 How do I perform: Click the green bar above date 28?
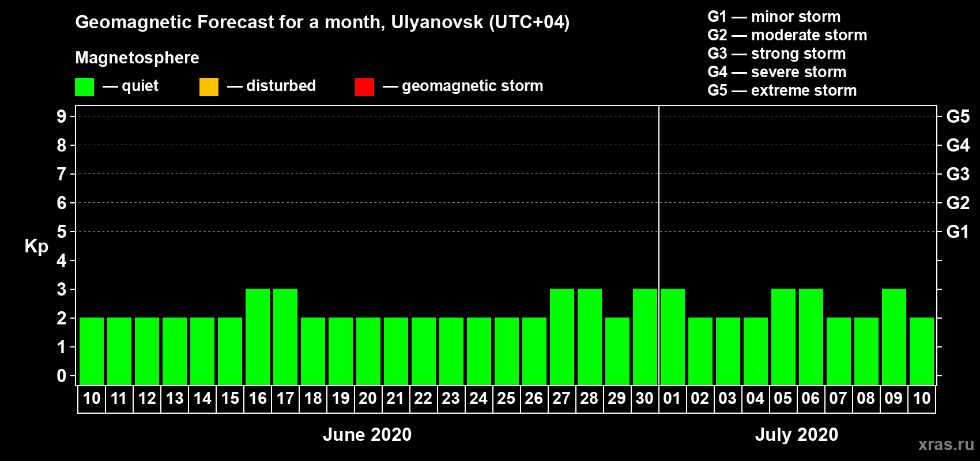[x=590, y=337]
